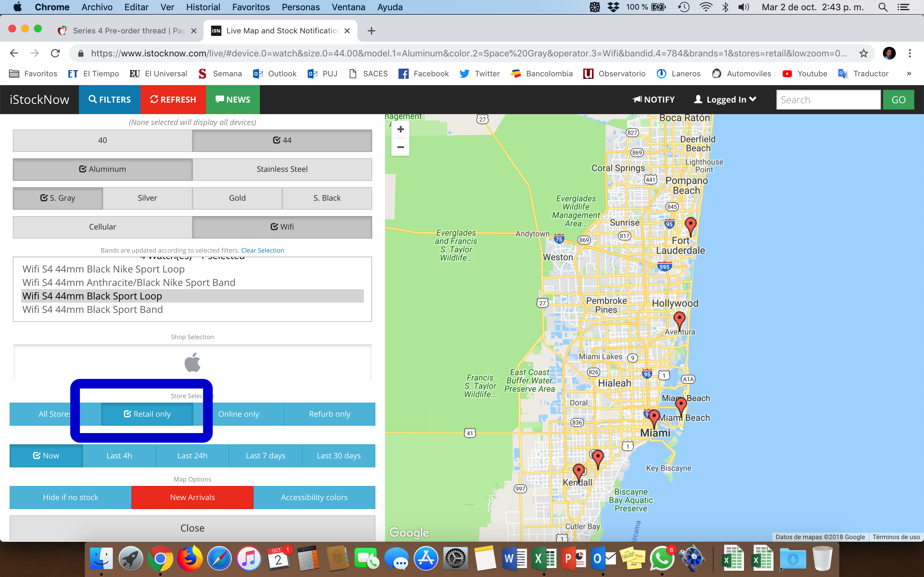The height and width of the screenshot is (577, 924).
Task: Click the Apple logo in Shop Selection
Action: 193,363
